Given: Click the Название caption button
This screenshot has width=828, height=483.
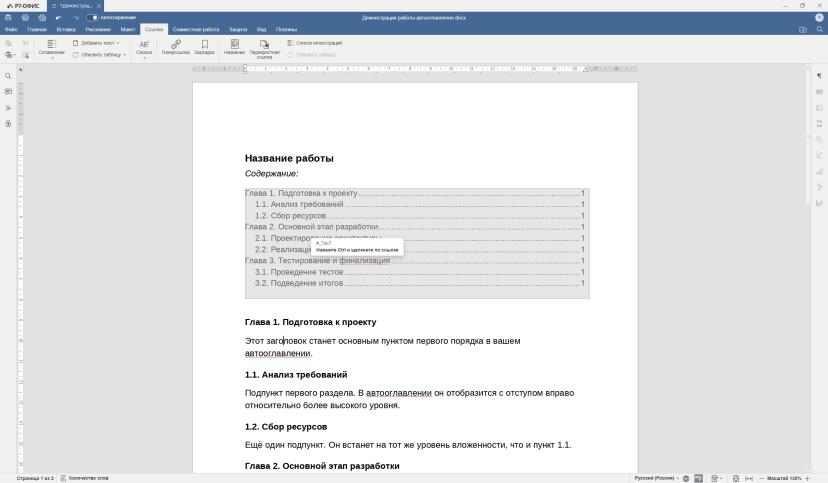Looking at the screenshot, I should [234, 48].
